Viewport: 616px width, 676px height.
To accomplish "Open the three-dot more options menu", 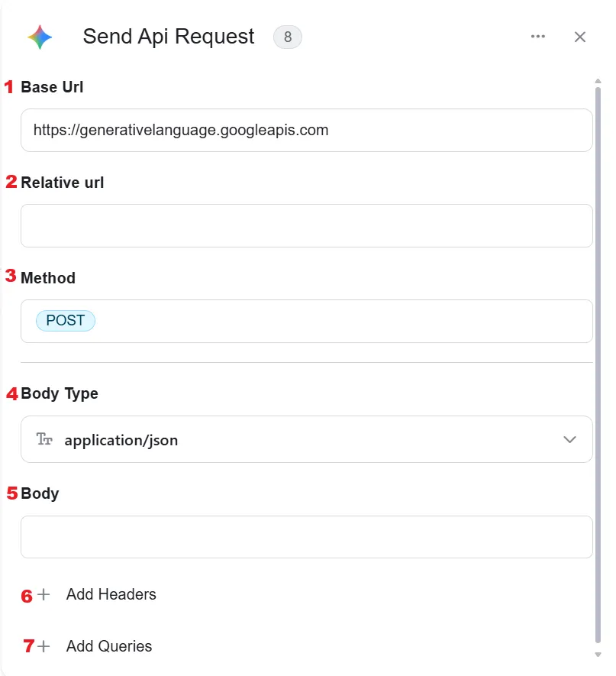I will pyautogui.click(x=538, y=37).
